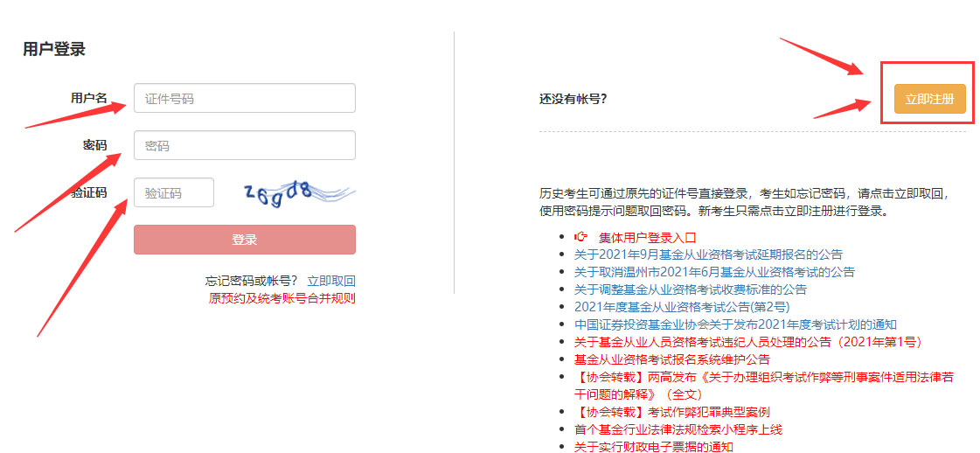Open 【协会转载】考试作弊犯罪典型案例 link
Image resolution: width=980 pixels, height=453 pixels.
(671, 412)
